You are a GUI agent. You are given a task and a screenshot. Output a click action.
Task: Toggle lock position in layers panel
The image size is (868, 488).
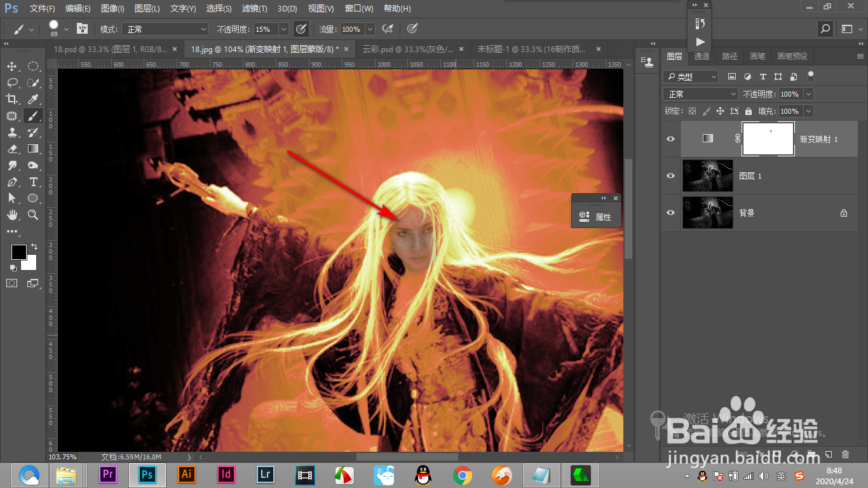click(x=721, y=111)
